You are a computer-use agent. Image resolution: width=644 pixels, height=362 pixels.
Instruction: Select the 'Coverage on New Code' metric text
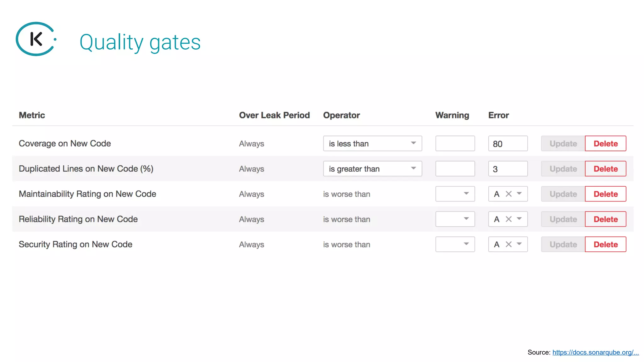pos(65,144)
